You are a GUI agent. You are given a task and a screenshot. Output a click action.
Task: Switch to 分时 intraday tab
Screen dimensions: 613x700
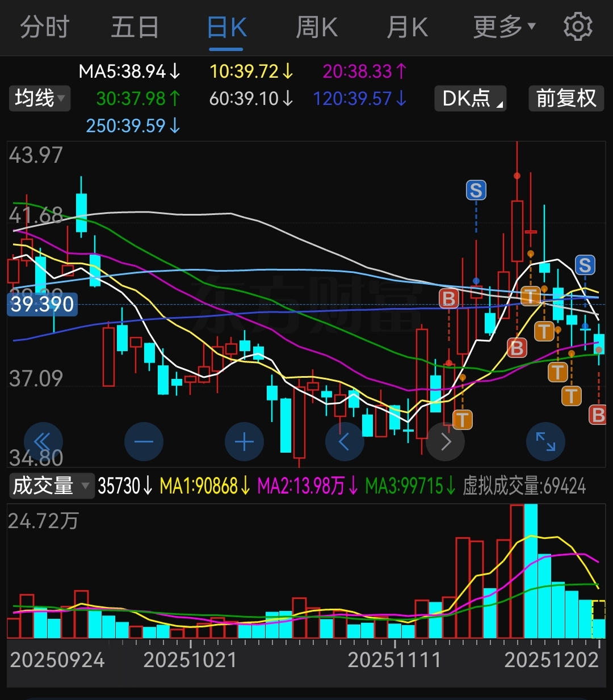pyautogui.click(x=44, y=27)
